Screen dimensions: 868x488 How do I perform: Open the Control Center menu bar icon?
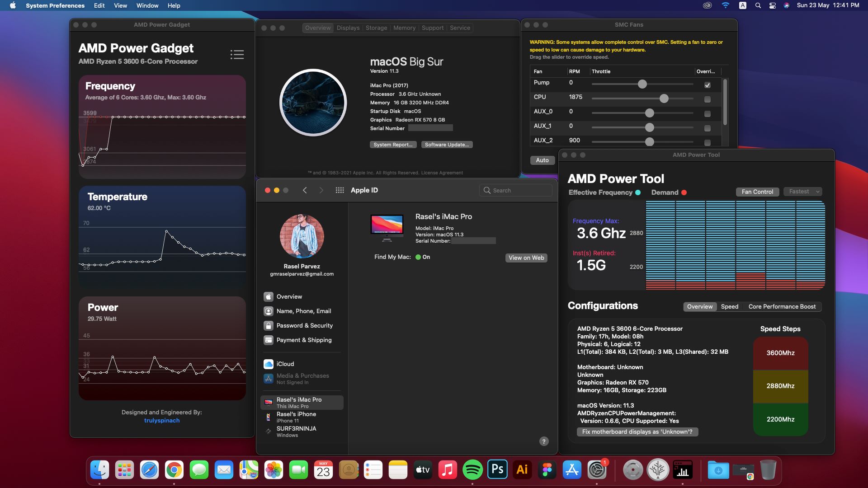[x=772, y=5]
